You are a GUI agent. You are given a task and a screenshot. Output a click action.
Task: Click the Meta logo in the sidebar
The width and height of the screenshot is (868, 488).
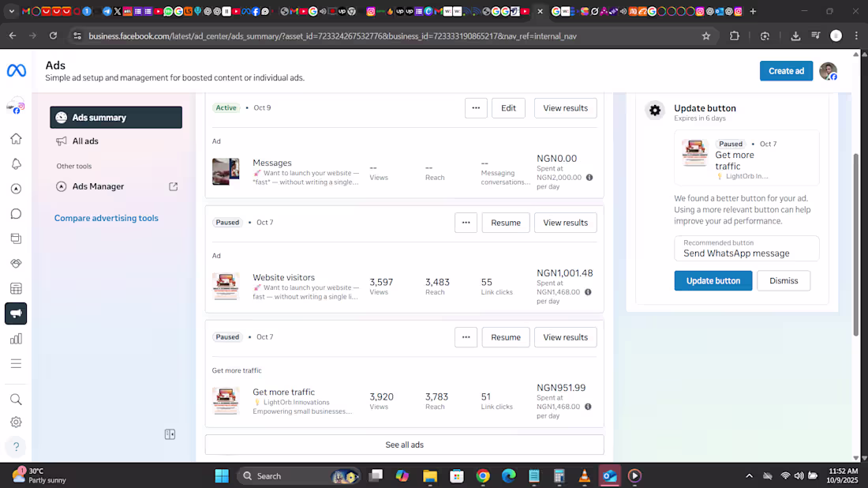[16, 70]
